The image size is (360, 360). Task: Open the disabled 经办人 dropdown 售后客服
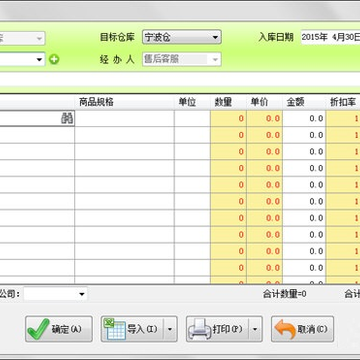pyautogui.click(x=182, y=59)
